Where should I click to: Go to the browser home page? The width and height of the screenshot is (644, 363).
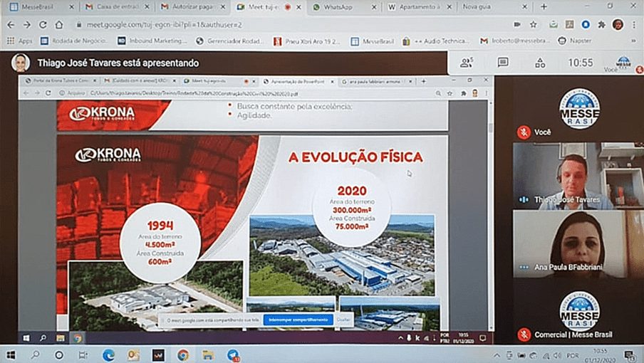click(x=59, y=25)
